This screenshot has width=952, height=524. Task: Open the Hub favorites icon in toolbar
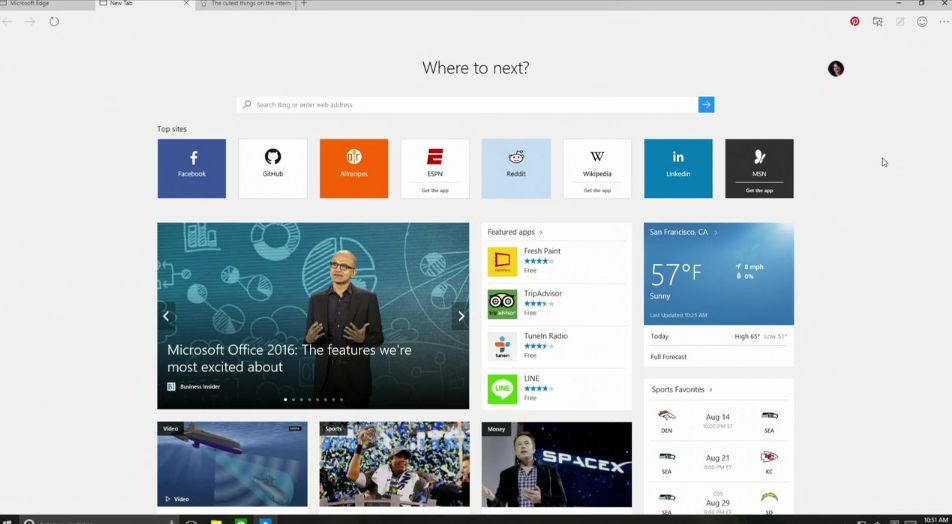[877, 22]
